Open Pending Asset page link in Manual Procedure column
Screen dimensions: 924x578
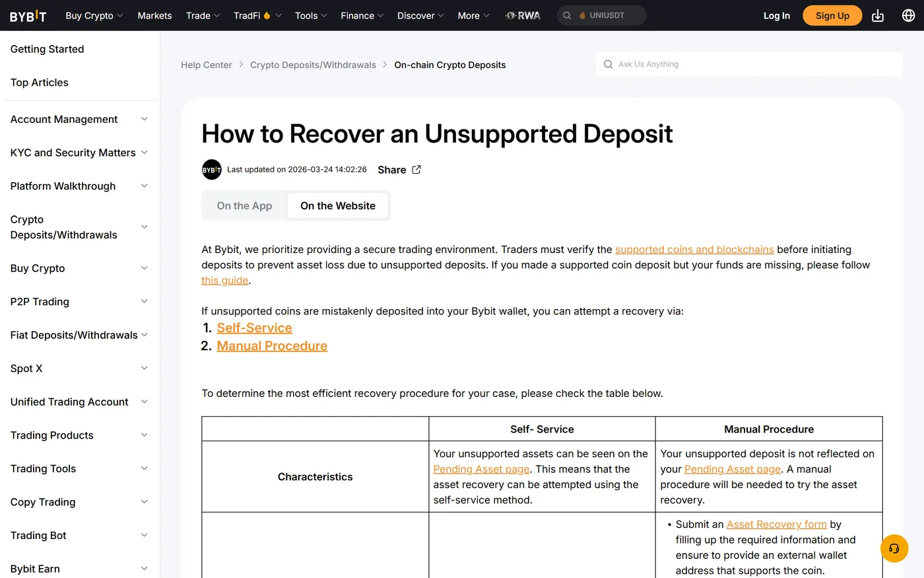point(733,469)
